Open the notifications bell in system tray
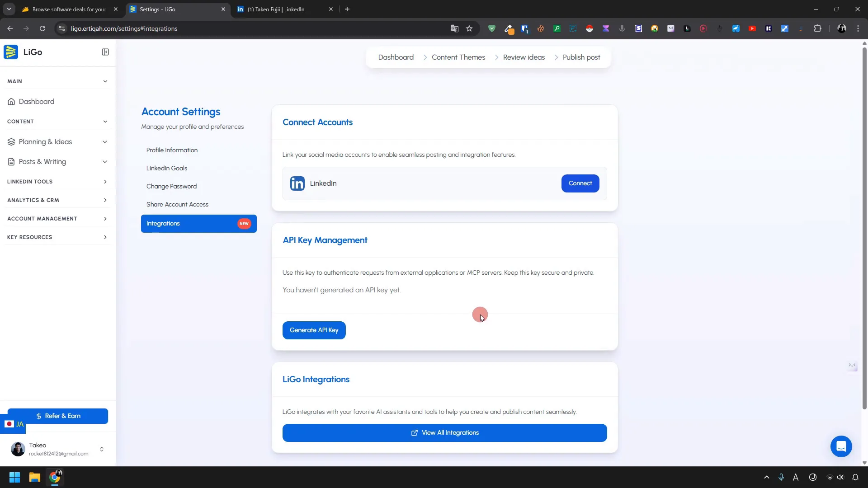The image size is (868, 488). 855,477
